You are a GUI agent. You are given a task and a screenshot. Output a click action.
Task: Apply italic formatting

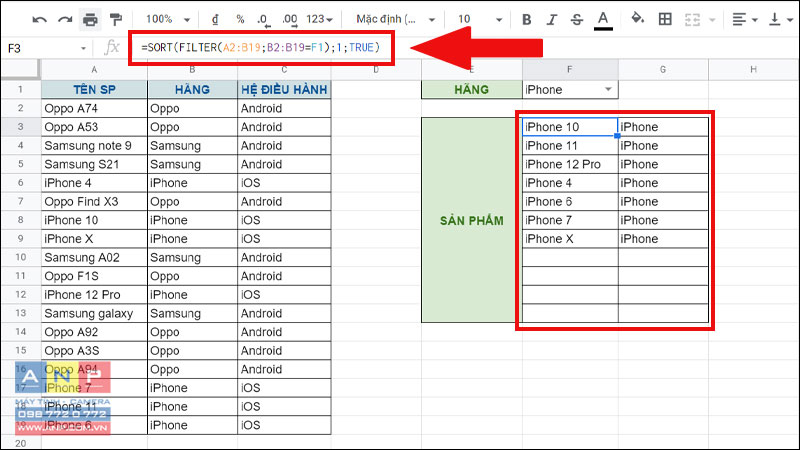click(552, 19)
